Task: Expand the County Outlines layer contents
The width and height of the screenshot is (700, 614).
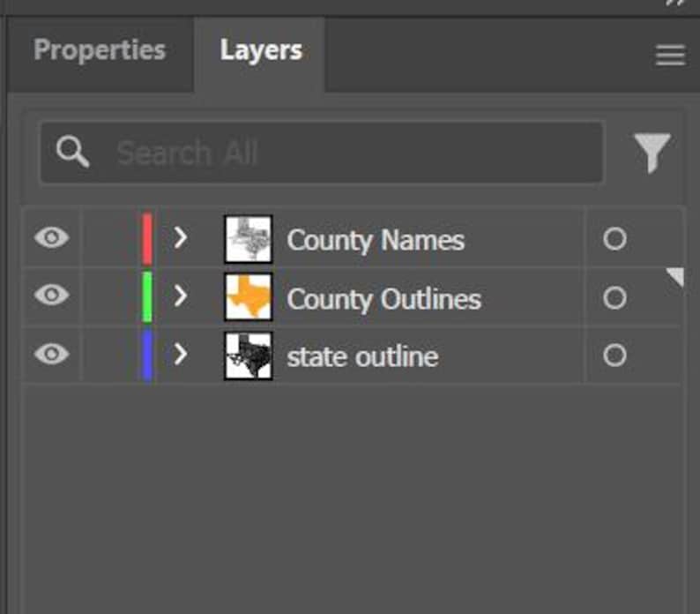Action: coord(181,296)
